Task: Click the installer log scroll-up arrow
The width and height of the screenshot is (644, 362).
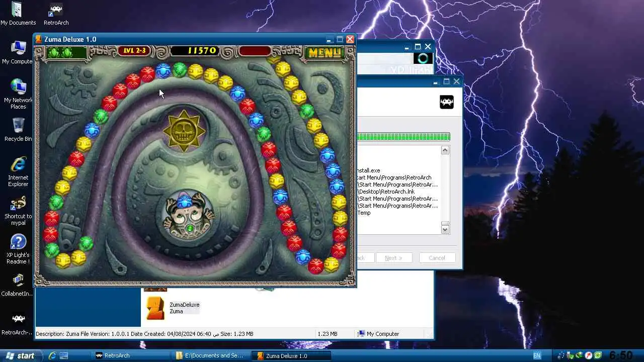Action: point(445,150)
